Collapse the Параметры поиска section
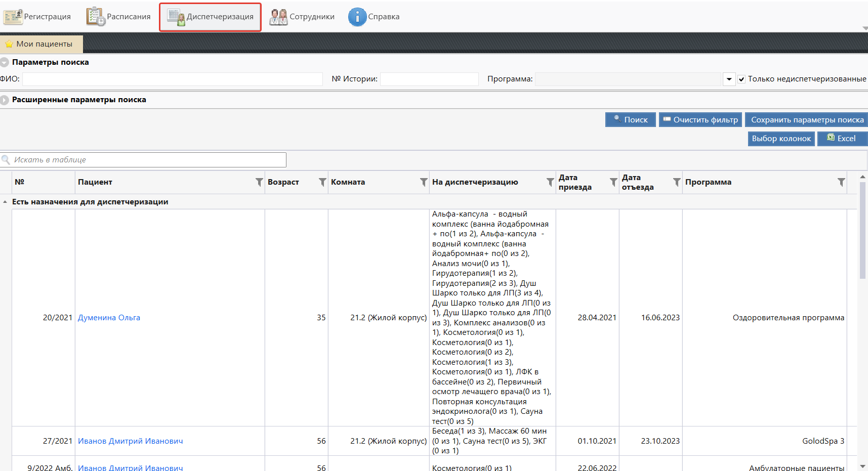Image resolution: width=868 pixels, height=471 pixels. (5, 62)
